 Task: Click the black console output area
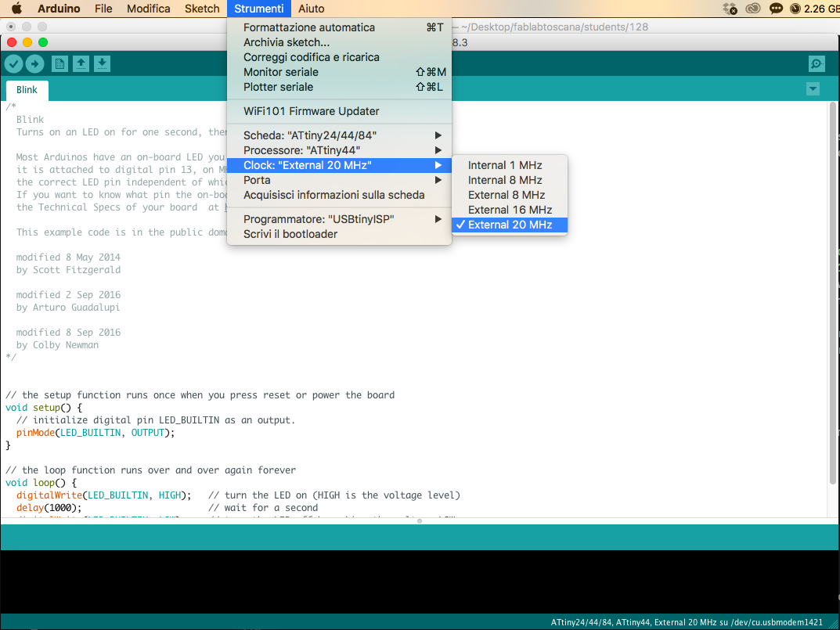pos(420,581)
